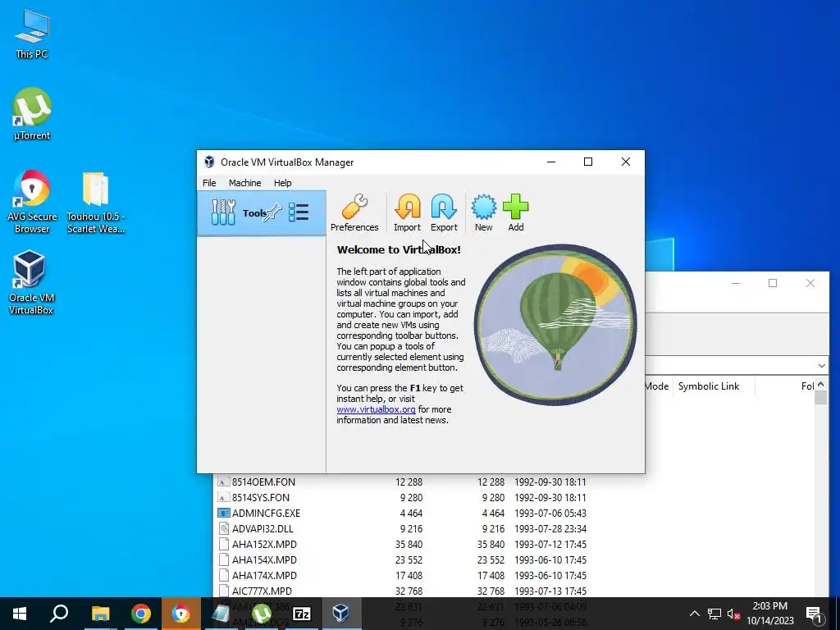Click the Import appliance toolbar button

[407, 212]
